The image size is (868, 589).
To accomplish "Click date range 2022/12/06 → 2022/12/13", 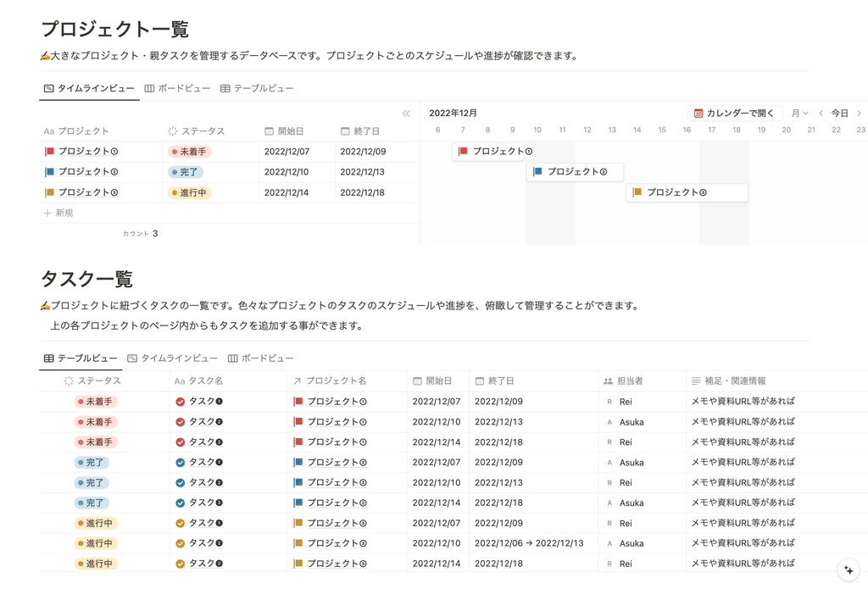I will click(x=529, y=543).
